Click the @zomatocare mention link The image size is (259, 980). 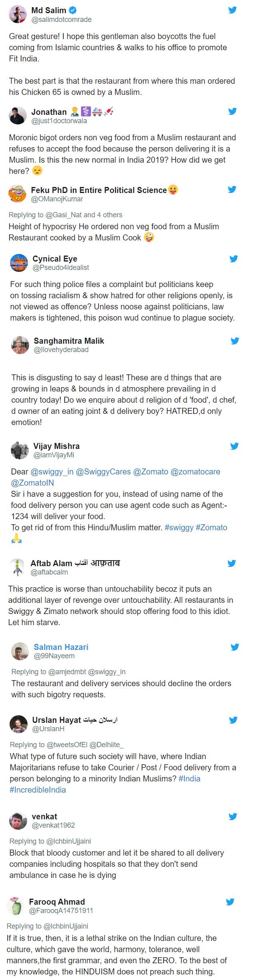195,472
